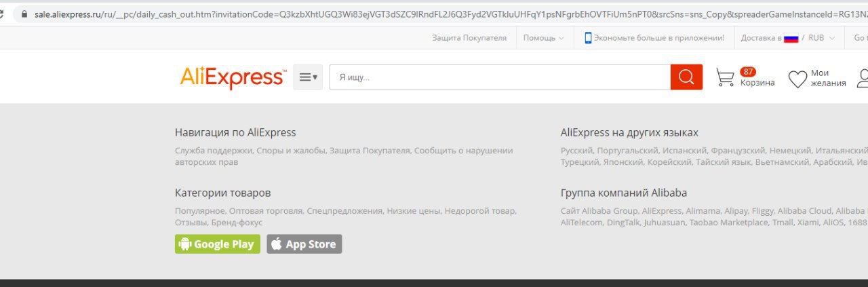Select Немецкий language link

791,151
